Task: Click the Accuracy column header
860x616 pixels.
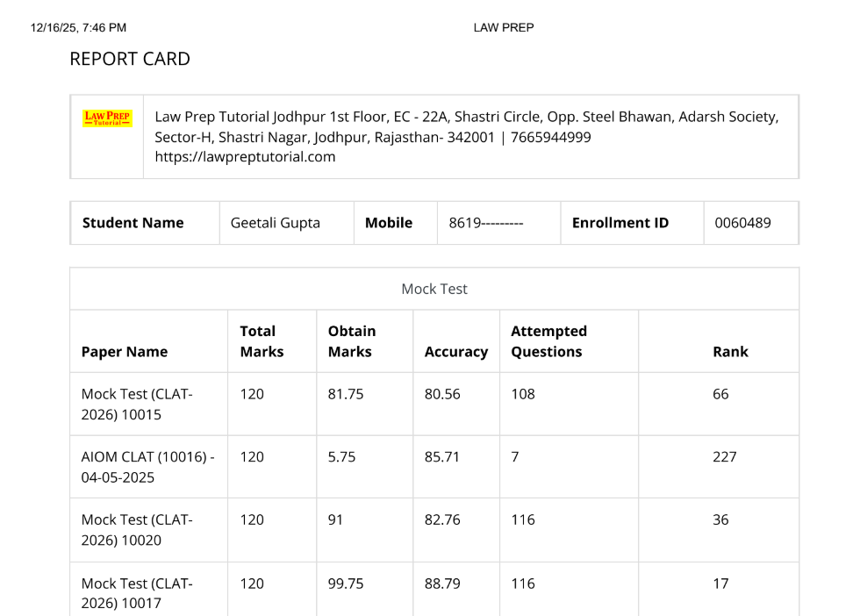Action: click(455, 352)
